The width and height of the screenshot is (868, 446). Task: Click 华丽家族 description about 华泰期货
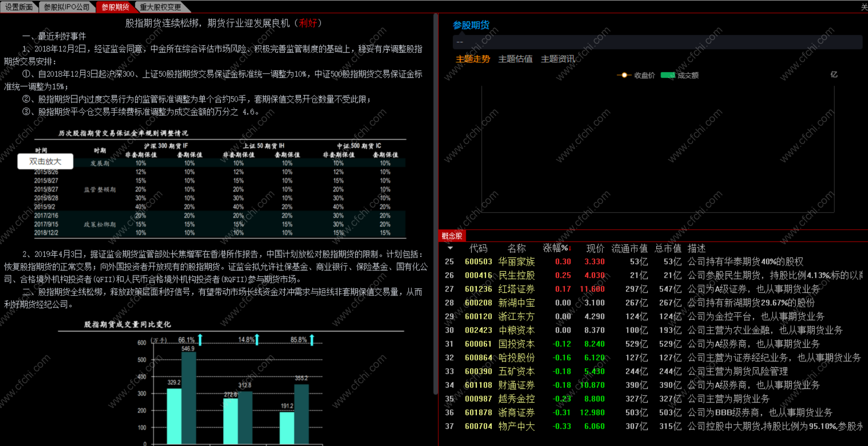[745, 262]
